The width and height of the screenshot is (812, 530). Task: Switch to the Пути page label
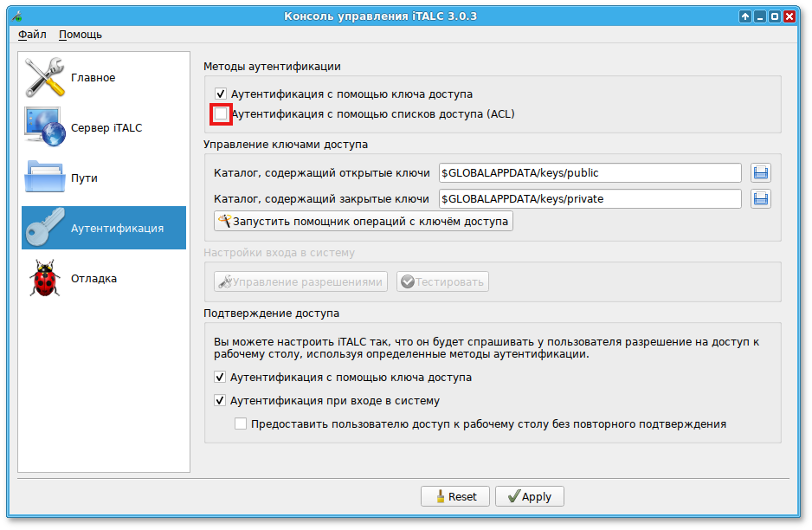click(85, 178)
